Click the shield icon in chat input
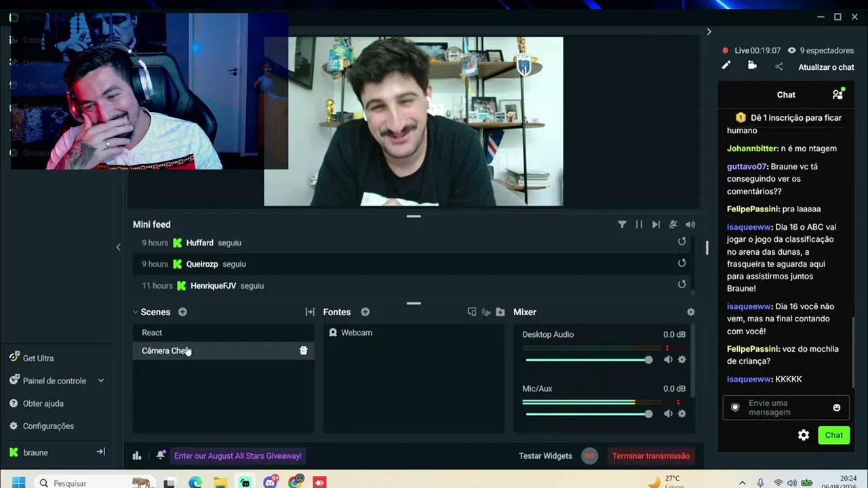This screenshot has height=488, width=868. click(735, 407)
